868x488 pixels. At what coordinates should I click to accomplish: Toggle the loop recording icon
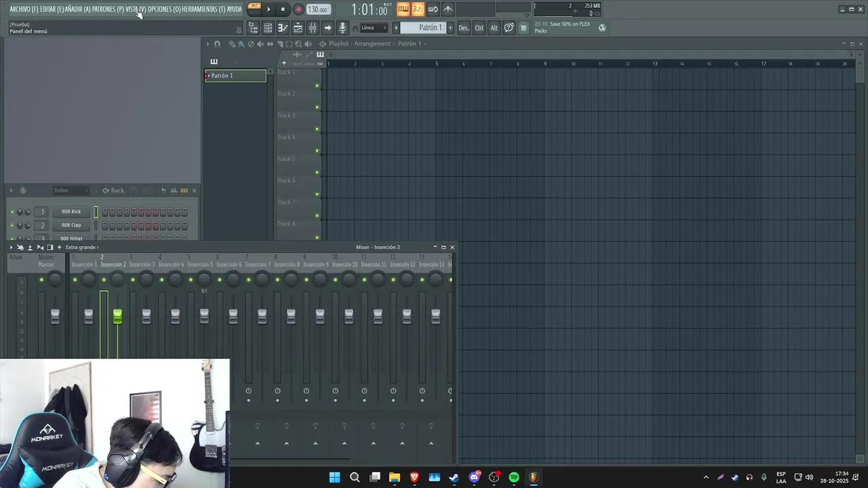433,9
